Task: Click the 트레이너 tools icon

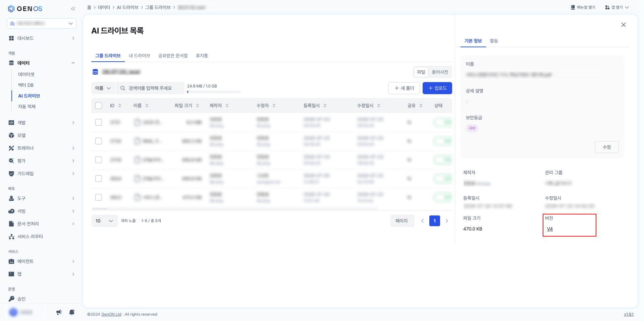Action: click(11, 148)
